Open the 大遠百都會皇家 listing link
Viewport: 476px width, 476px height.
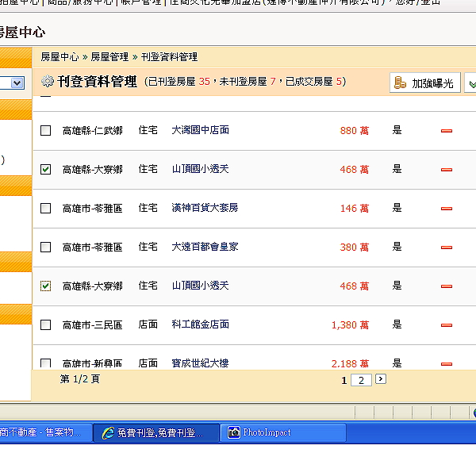click(x=205, y=247)
